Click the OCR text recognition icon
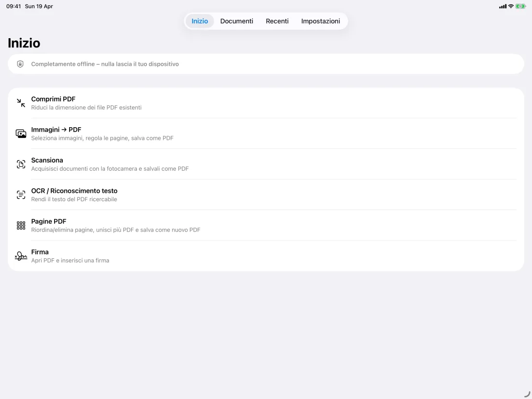The image size is (532, 399). point(21,195)
